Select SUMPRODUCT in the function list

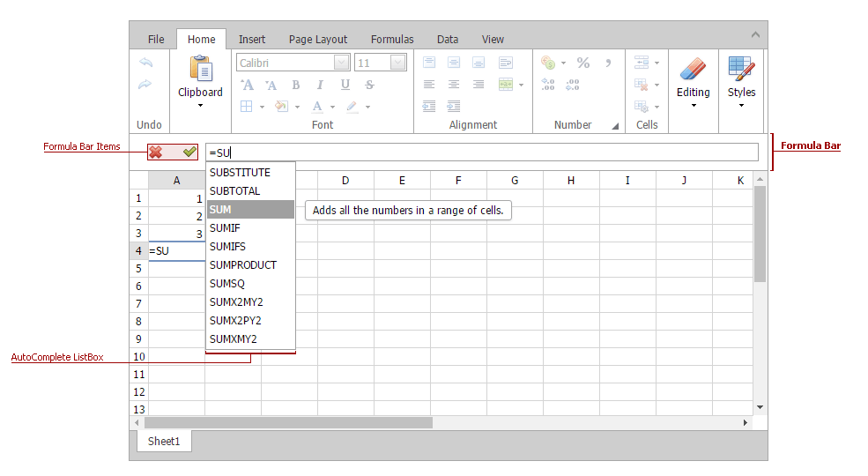(243, 265)
